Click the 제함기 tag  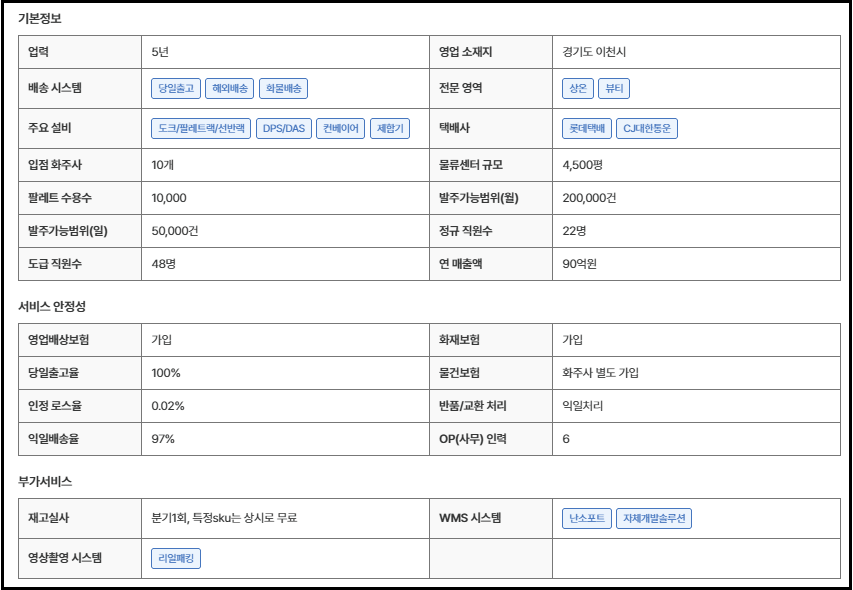[389, 128]
